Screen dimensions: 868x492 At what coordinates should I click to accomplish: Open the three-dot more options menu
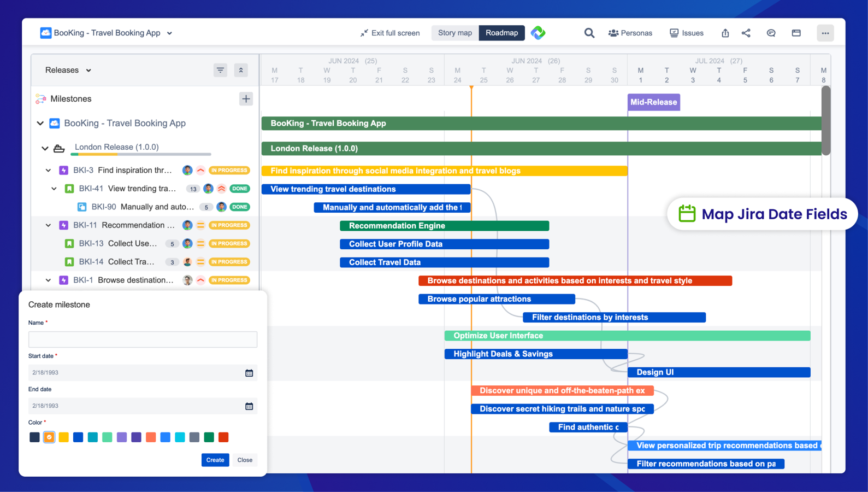coord(825,33)
